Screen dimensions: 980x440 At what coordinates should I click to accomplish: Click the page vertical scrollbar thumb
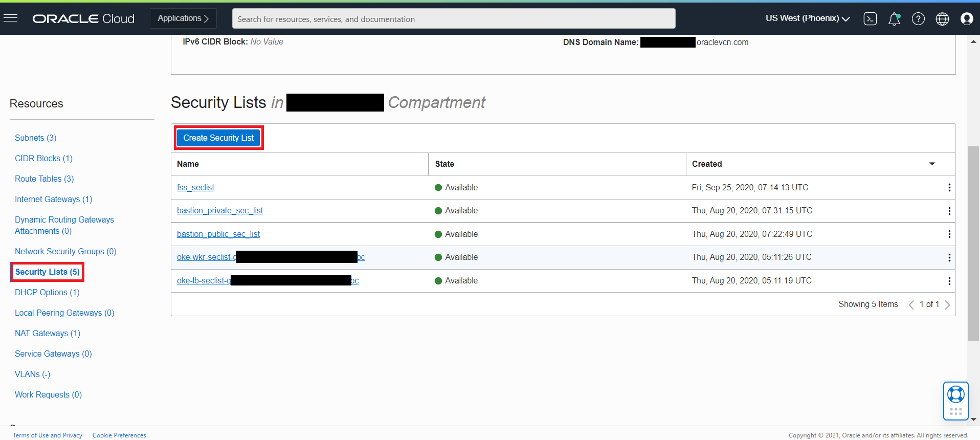973,244
